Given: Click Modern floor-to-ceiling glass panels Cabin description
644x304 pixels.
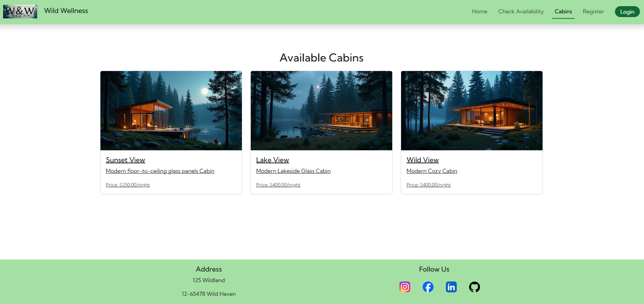Looking at the screenshot, I should 160,171.
